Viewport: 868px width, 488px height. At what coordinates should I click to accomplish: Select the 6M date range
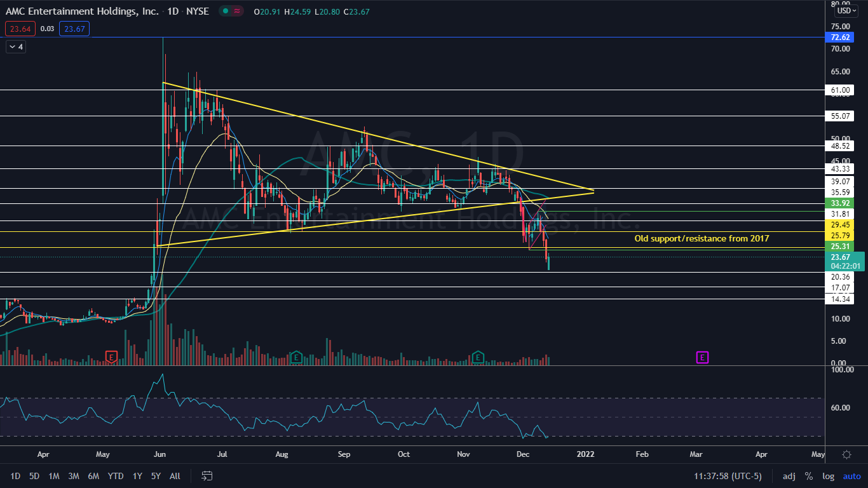tap(93, 476)
